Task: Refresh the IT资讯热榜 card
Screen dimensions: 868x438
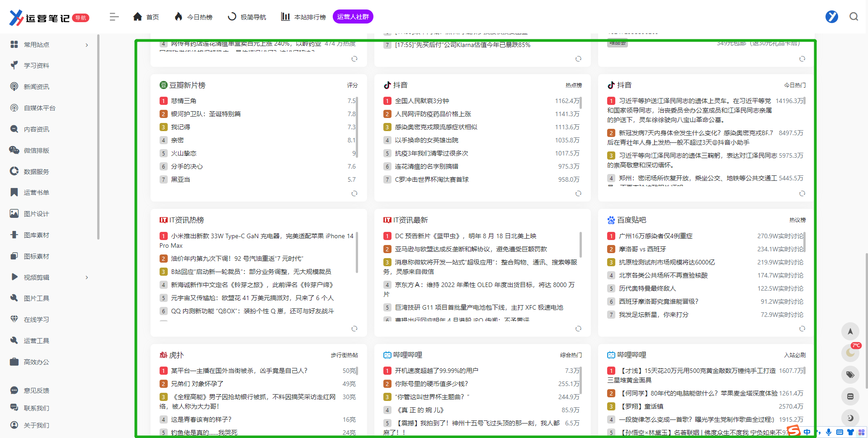Action: [x=354, y=329]
